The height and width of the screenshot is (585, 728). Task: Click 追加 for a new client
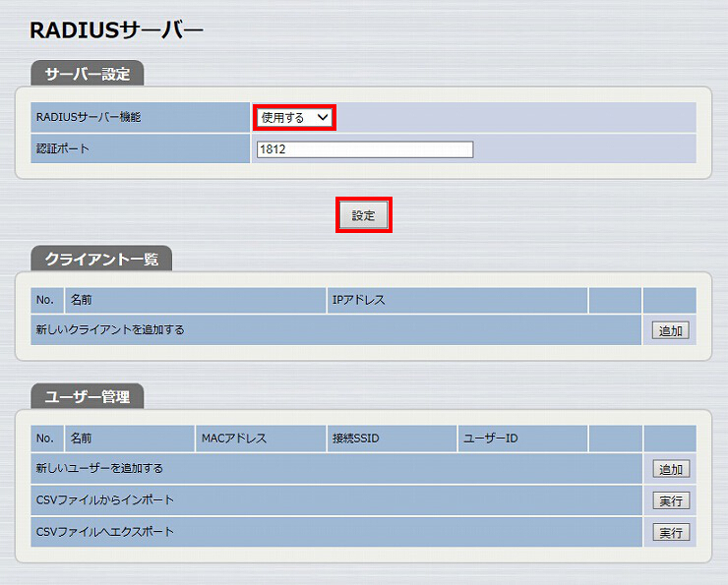pyautogui.click(x=670, y=330)
